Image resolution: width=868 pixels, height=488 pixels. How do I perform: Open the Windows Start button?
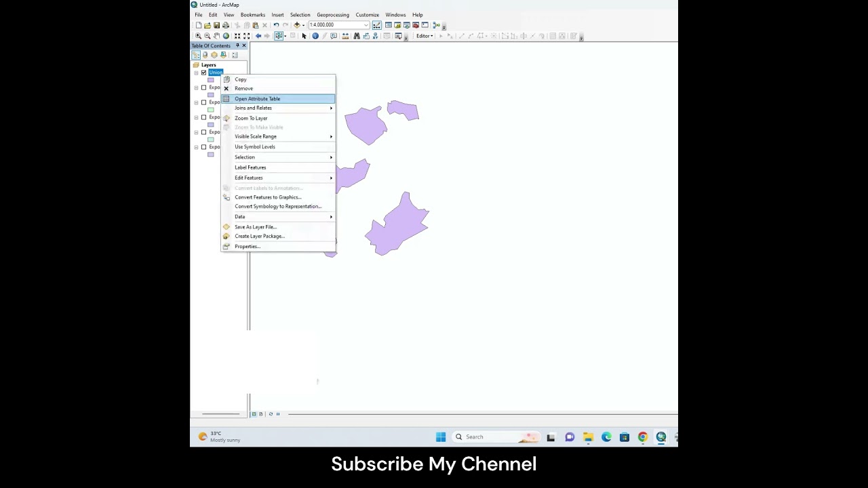click(x=441, y=437)
